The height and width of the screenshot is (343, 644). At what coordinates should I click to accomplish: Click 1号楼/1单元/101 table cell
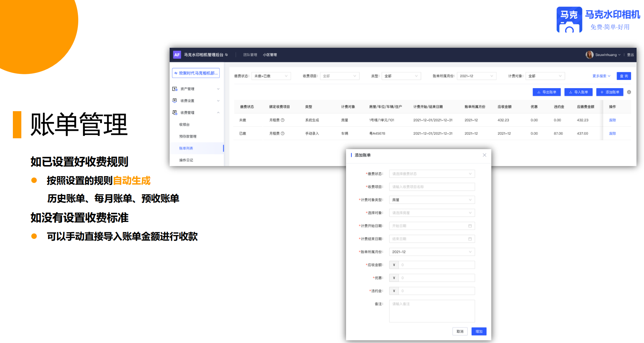(x=382, y=120)
